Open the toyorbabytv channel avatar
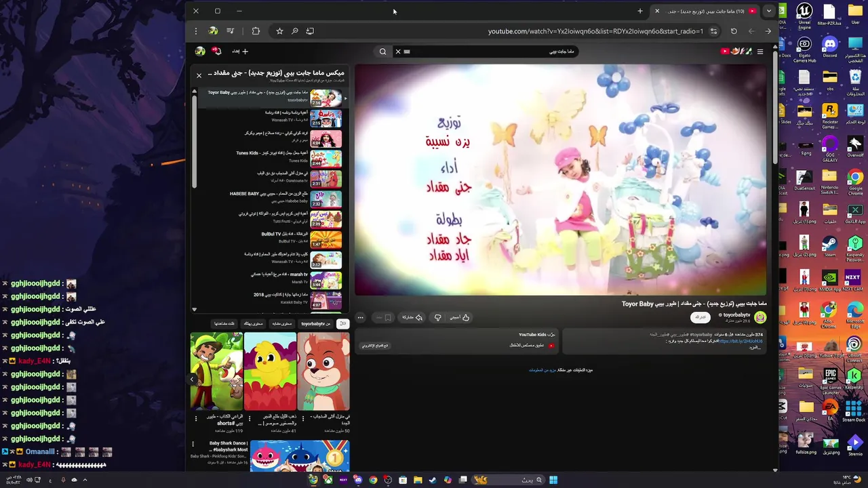This screenshot has height=488, width=868. [x=760, y=317]
